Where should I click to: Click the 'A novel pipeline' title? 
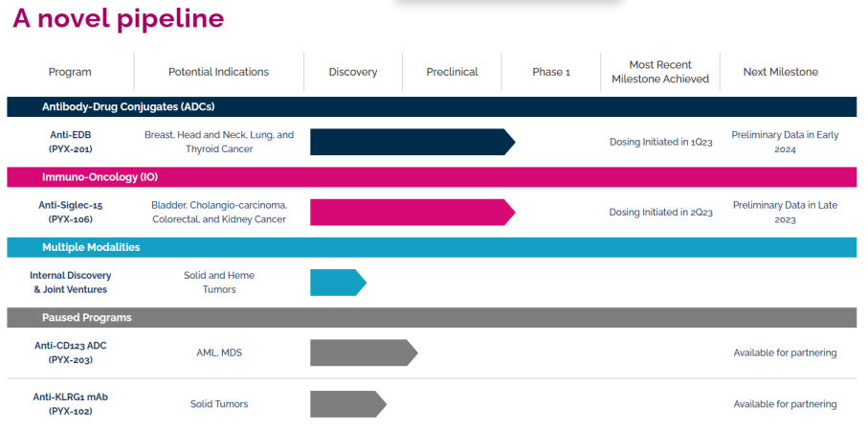[x=118, y=19]
